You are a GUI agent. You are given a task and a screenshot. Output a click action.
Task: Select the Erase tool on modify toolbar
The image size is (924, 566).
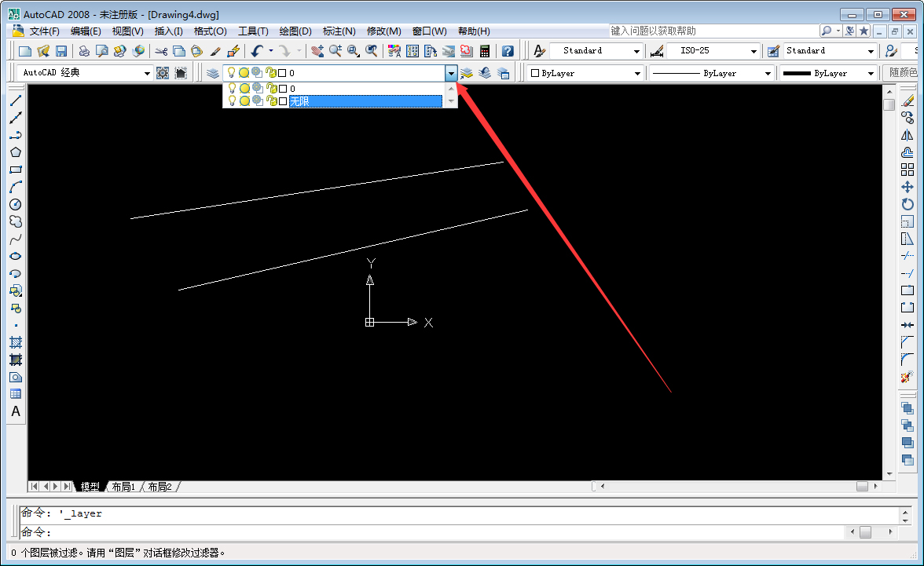[909, 99]
